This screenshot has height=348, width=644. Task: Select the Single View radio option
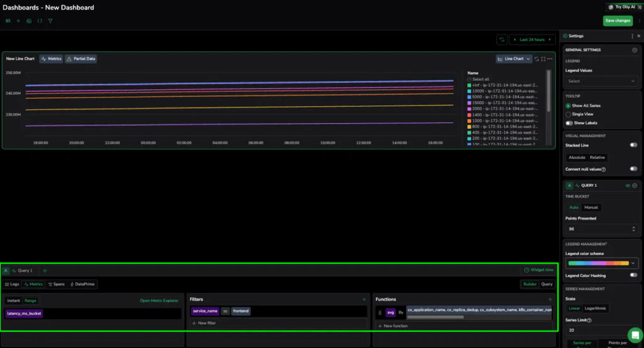[x=569, y=114]
